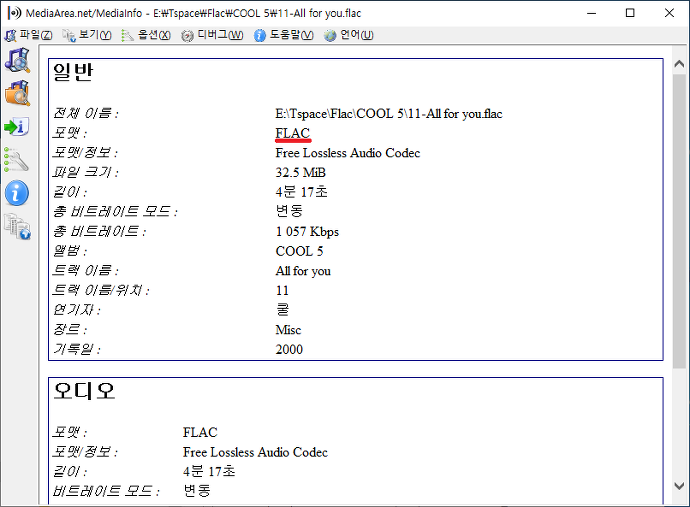This screenshot has width=690, height=507.
Task: Open folder icon in left sidebar
Action: pyautogui.click(x=17, y=93)
